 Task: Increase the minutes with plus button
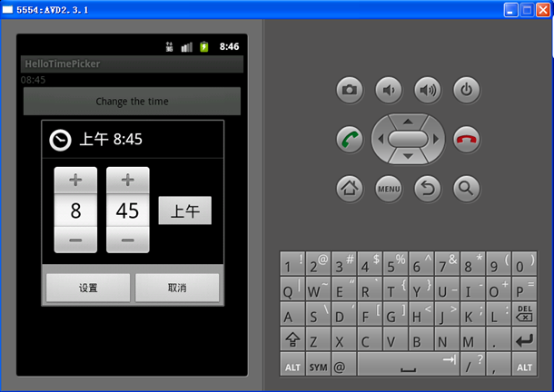coord(128,180)
